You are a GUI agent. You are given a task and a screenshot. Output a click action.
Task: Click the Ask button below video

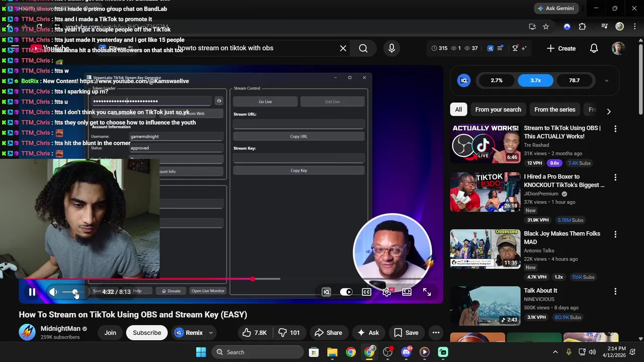click(368, 332)
